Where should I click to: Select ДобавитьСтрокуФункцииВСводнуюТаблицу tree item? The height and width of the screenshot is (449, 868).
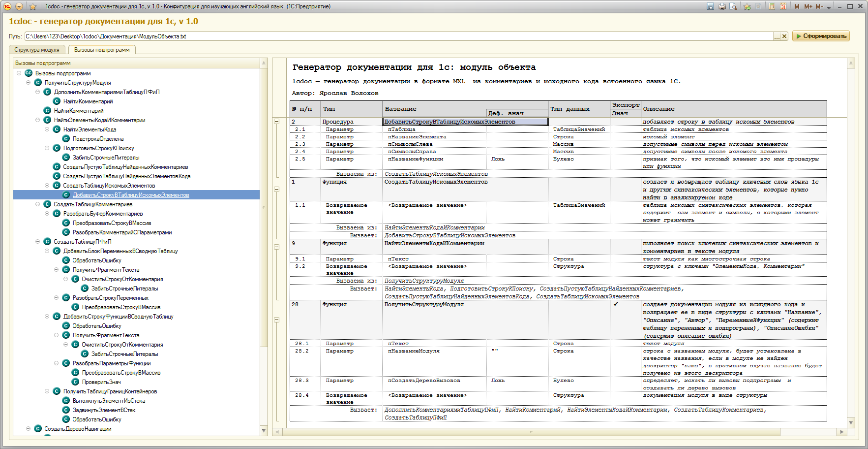pos(118,317)
